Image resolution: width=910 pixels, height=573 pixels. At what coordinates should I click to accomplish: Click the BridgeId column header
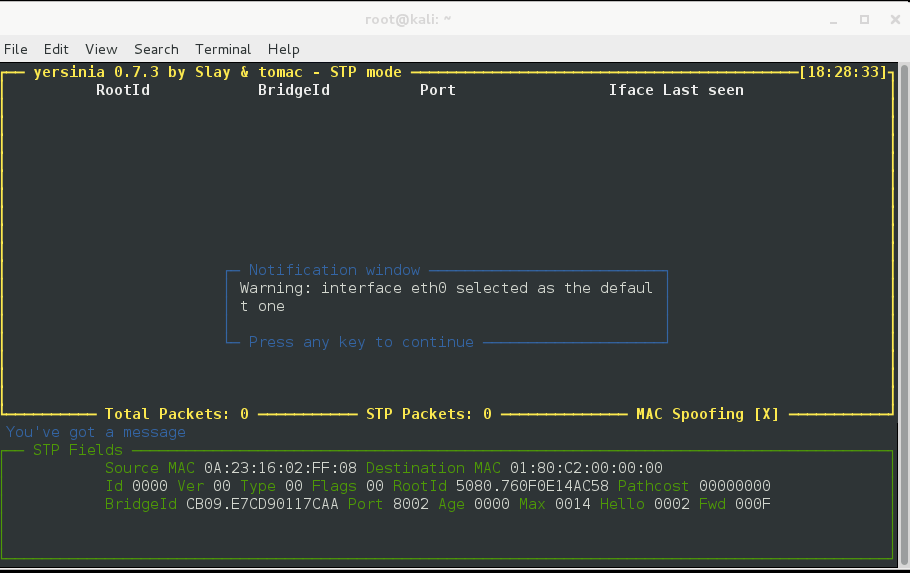294,90
